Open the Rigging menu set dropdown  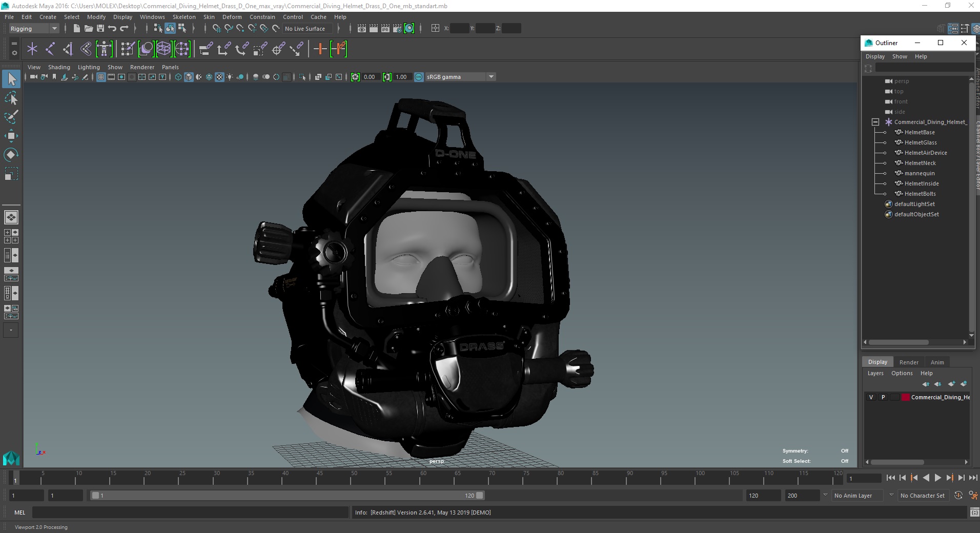pos(33,29)
